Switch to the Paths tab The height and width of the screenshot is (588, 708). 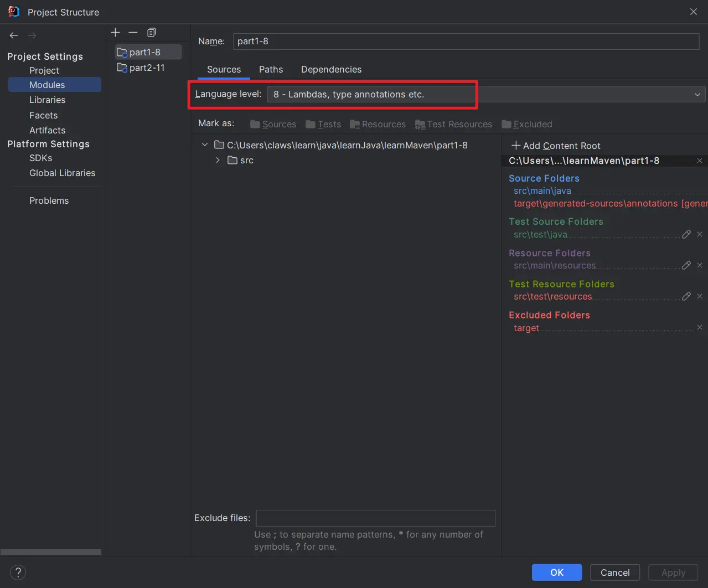click(x=271, y=69)
